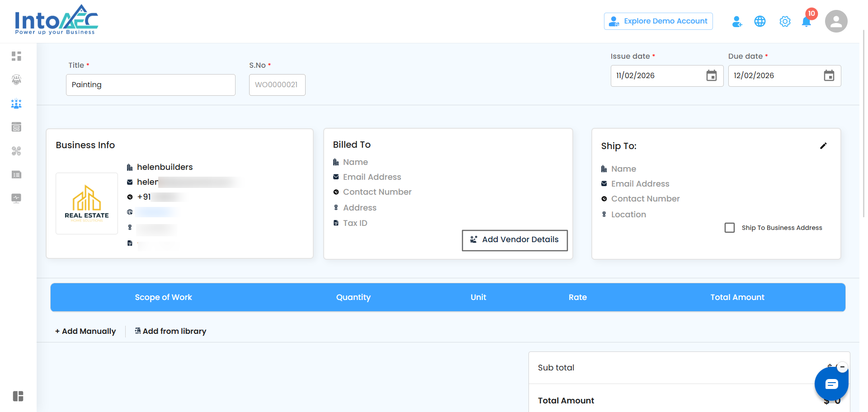Click the Due date field 12/02/2026
The height and width of the screenshot is (412, 868).
tap(784, 76)
